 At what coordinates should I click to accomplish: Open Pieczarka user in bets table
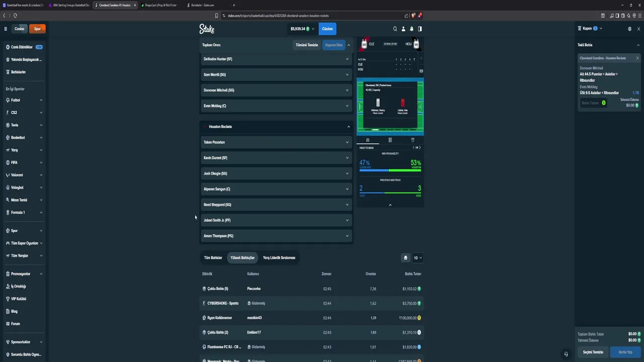pyautogui.click(x=254, y=289)
